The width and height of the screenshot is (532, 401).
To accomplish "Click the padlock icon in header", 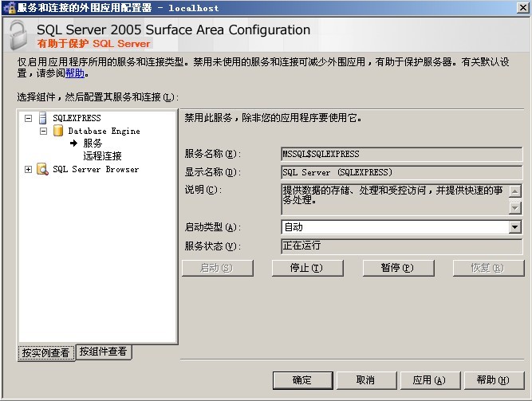I will [x=18, y=34].
